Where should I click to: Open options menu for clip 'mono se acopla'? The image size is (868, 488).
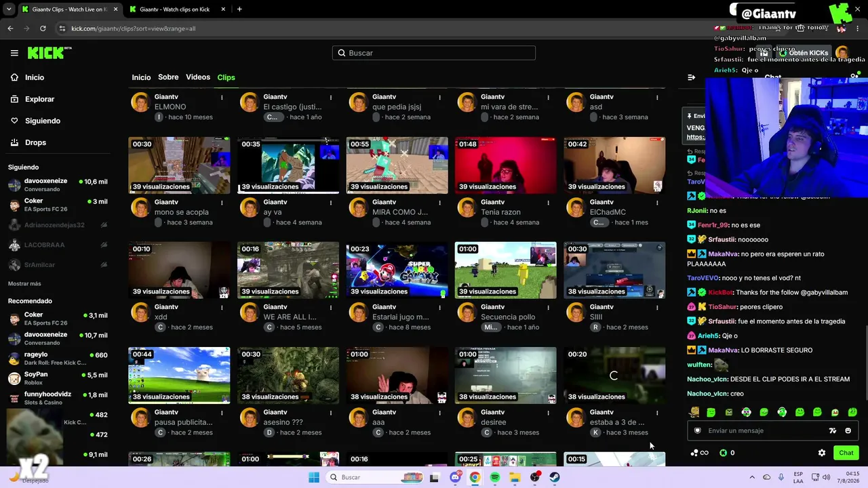tap(222, 203)
